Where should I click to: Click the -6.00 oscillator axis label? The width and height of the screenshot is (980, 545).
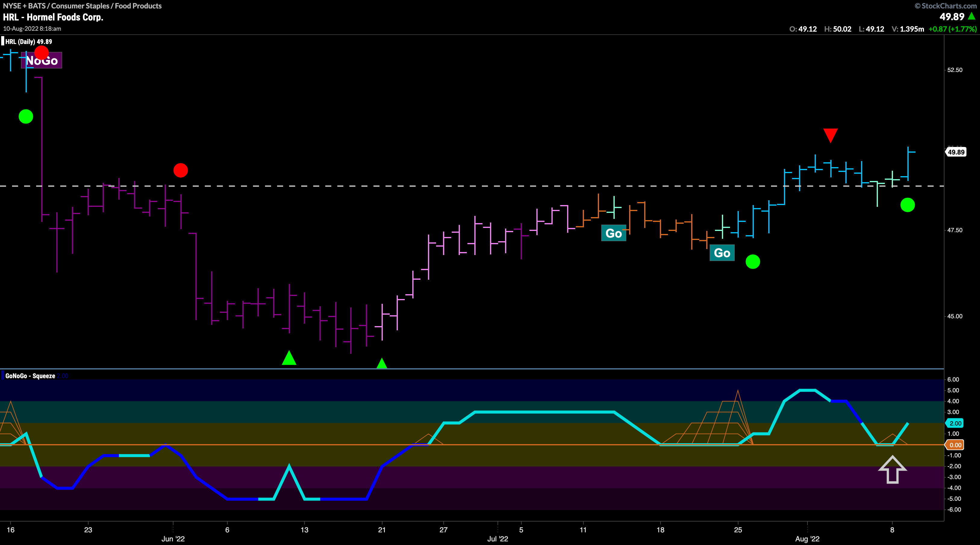[953, 510]
